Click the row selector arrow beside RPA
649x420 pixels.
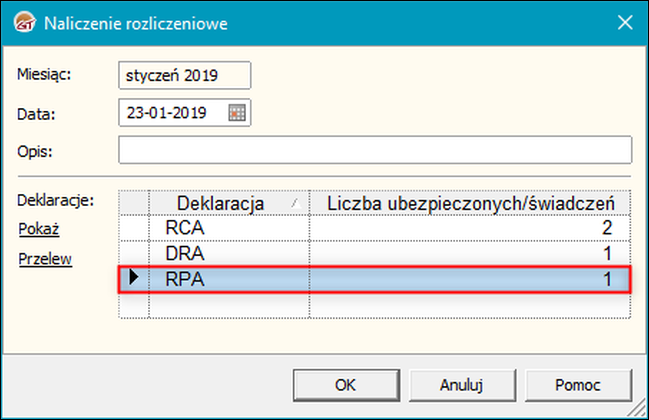coord(133,277)
